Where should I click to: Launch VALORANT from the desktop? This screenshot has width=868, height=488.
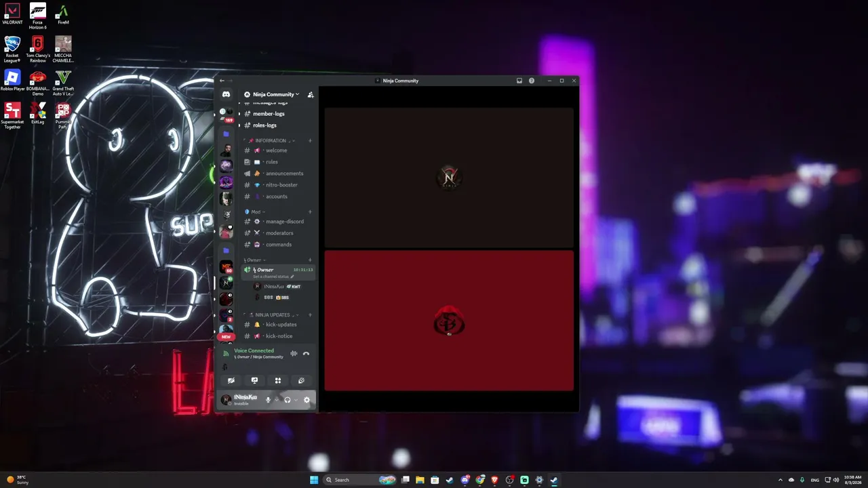(12, 14)
